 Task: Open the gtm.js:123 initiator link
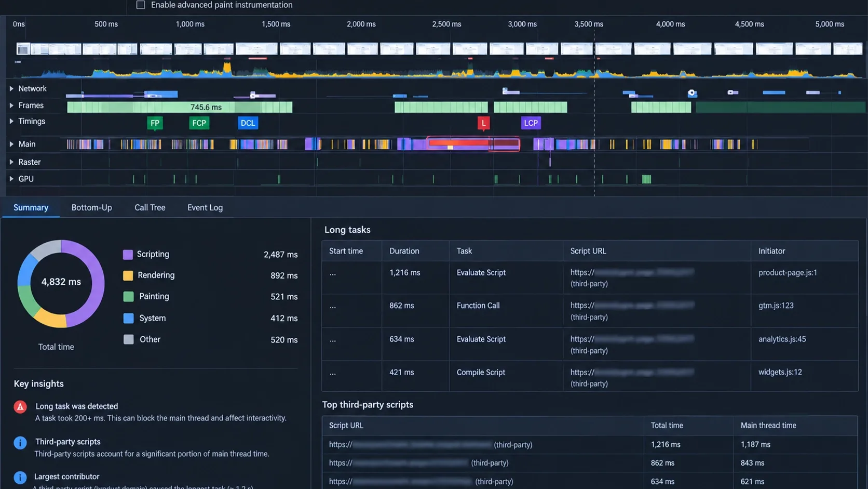pos(776,306)
